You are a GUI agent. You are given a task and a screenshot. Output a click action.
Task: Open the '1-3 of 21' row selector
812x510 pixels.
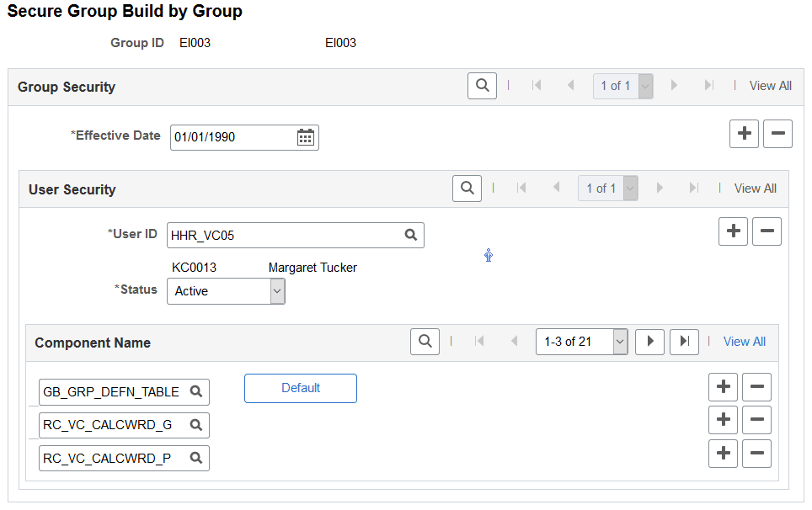pos(581,342)
